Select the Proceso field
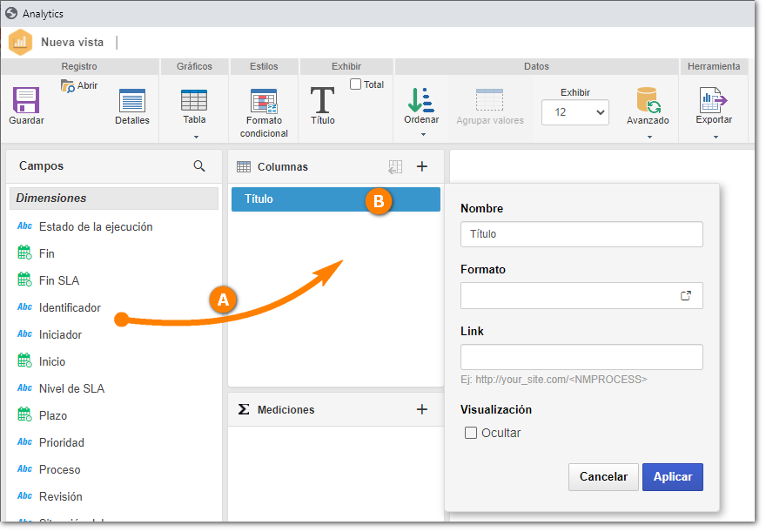The width and height of the screenshot is (766, 532). click(x=59, y=469)
